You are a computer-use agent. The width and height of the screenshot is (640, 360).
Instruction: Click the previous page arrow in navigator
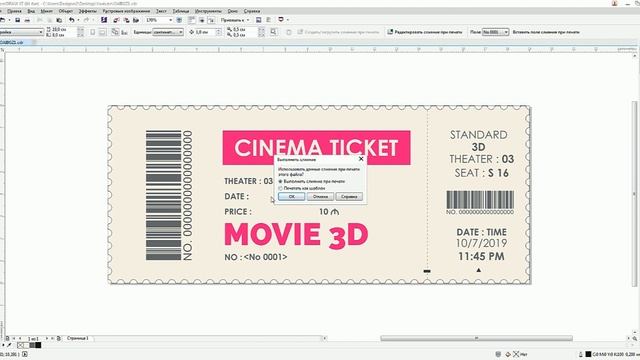click(20, 338)
